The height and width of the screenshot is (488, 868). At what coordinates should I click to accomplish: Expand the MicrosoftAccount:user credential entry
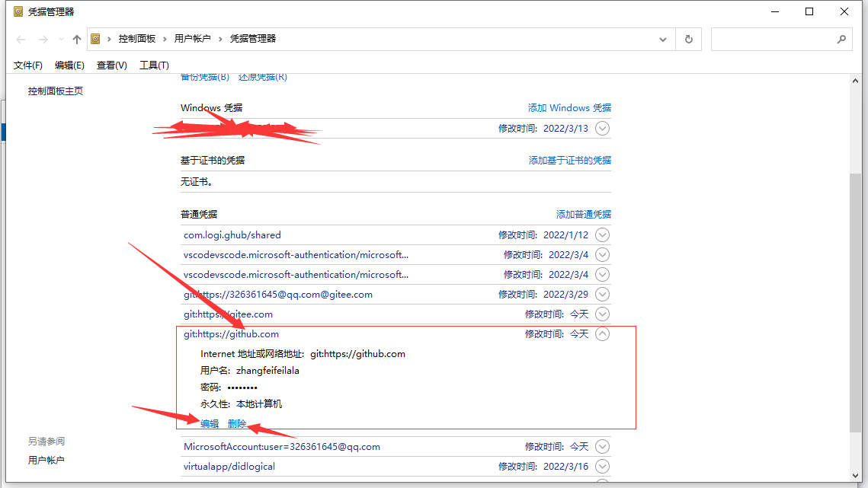coord(602,446)
